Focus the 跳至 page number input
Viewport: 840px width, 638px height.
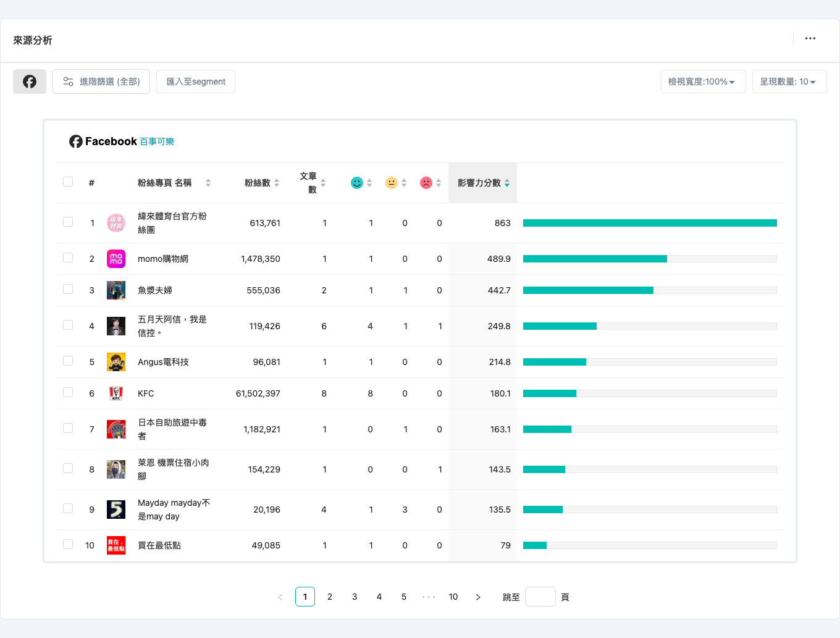[540, 597]
